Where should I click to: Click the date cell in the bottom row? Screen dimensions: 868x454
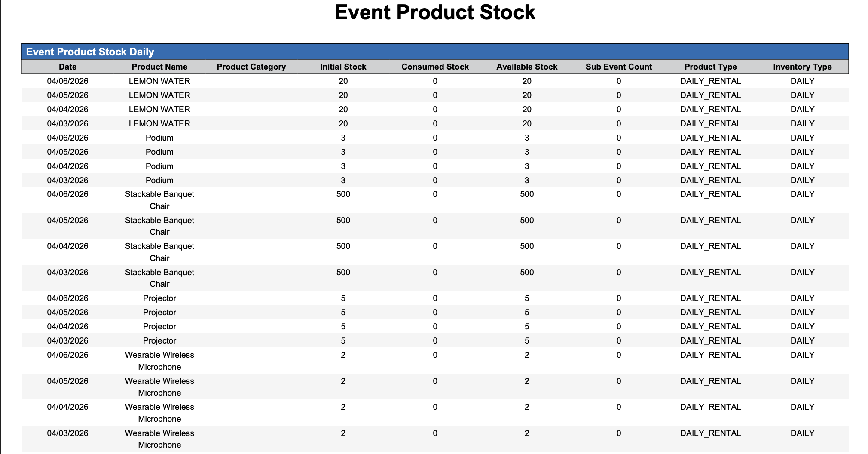[x=67, y=433]
